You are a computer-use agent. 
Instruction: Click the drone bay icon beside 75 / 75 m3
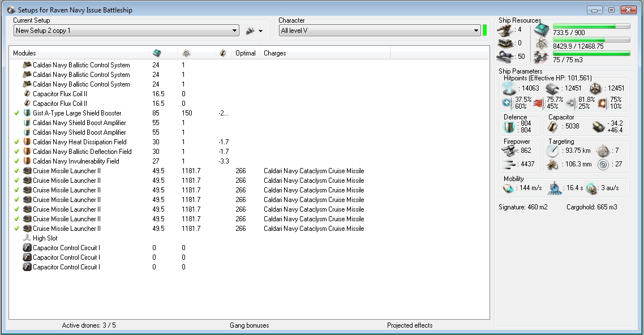tap(542, 57)
